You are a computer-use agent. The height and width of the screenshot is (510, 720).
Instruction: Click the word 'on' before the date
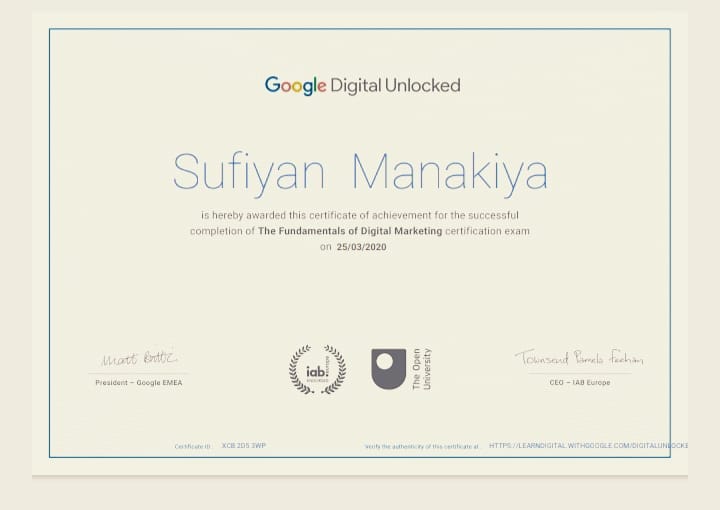325,247
